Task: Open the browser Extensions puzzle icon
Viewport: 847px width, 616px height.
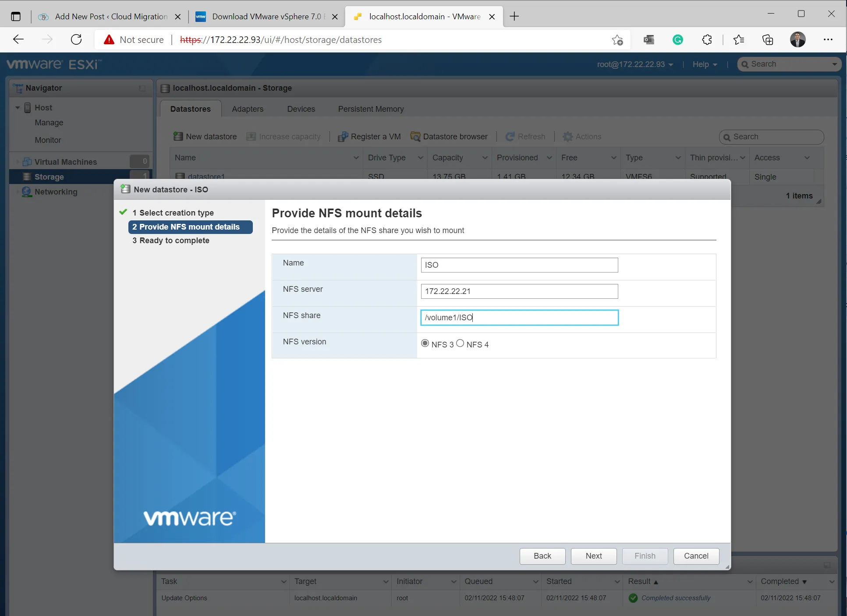Action: (707, 40)
